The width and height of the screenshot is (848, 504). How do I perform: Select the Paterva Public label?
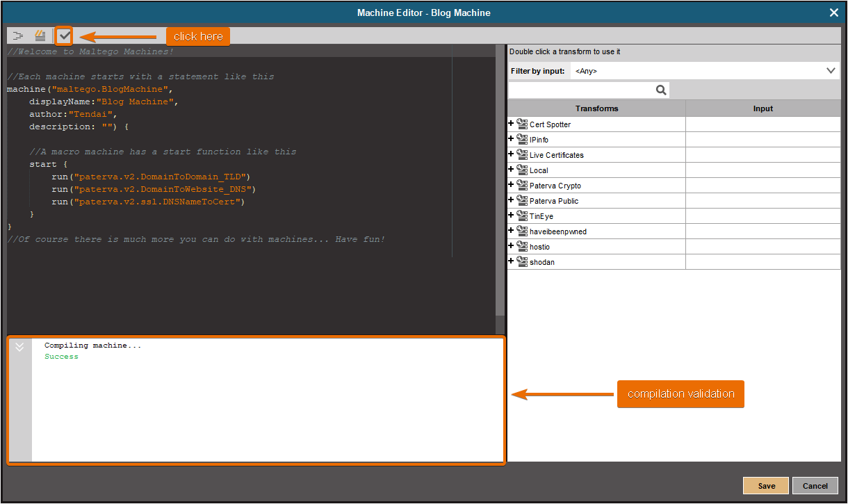(x=554, y=201)
